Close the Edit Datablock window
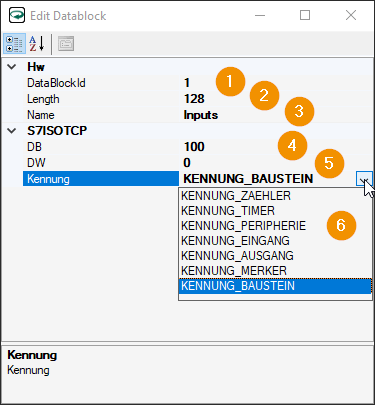This screenshot has width=375, height=405. [351, 15]
